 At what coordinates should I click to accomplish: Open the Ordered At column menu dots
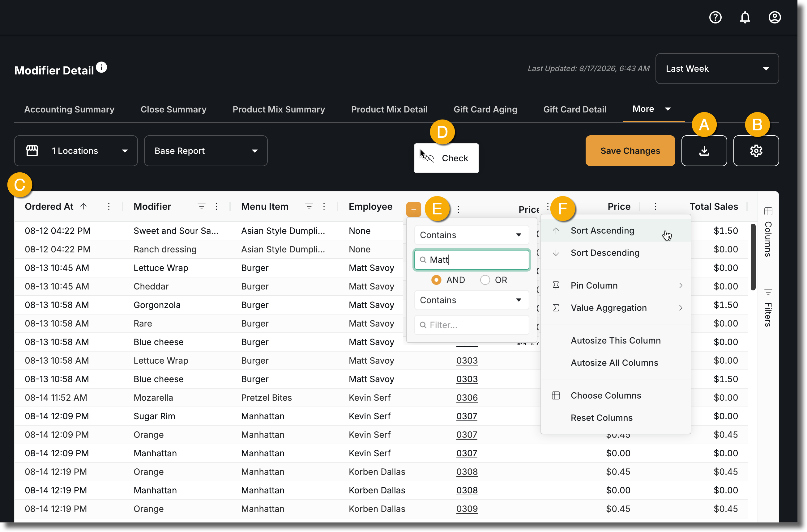point(109,206)
